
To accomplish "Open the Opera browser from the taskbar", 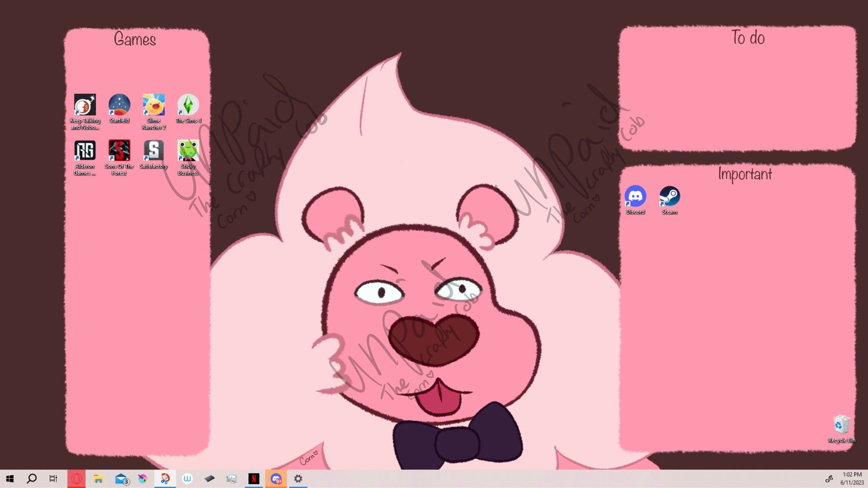I will 76,479.
